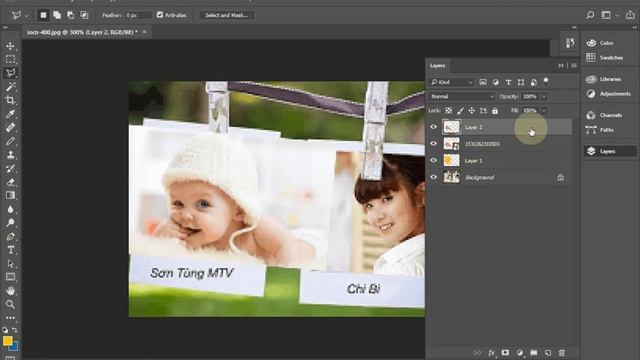Toggle lock position

tap(471, 111)
